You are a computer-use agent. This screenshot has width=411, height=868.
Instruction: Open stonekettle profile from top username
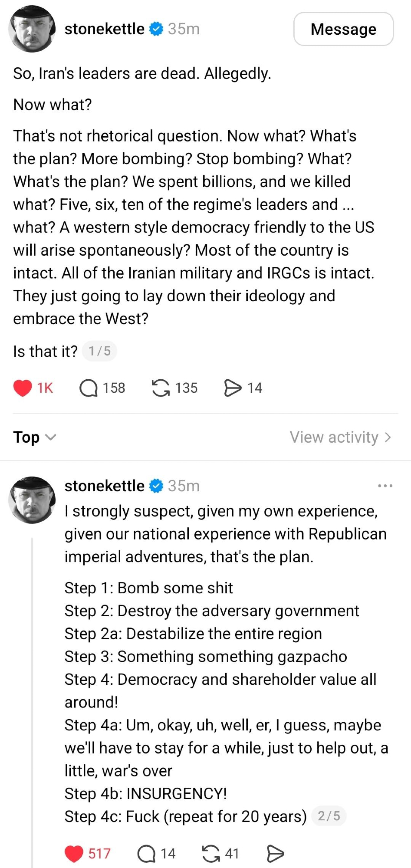tap(104, 29)
